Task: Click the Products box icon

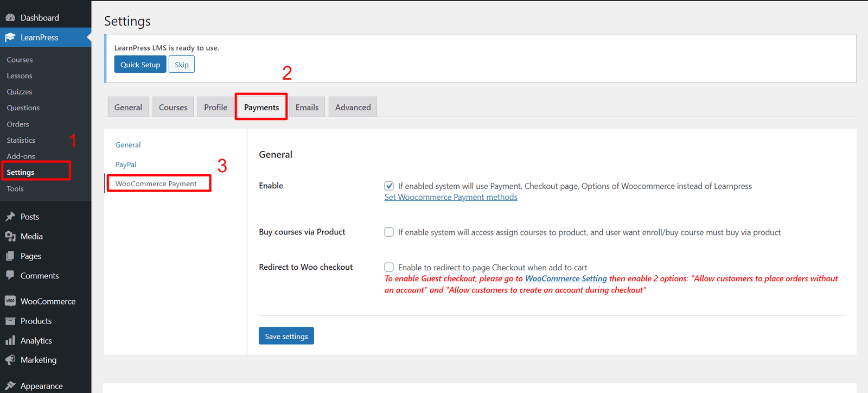Action: 10,321
